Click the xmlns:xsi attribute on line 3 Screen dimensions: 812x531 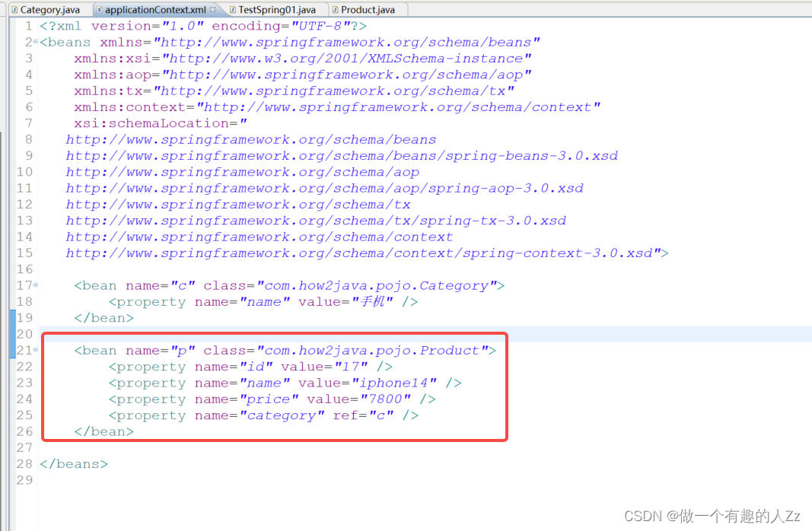coord(302,59)
